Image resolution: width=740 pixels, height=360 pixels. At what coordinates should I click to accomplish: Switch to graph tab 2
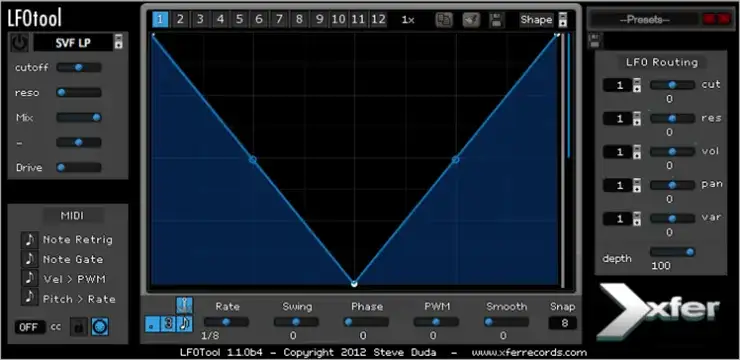180,20
